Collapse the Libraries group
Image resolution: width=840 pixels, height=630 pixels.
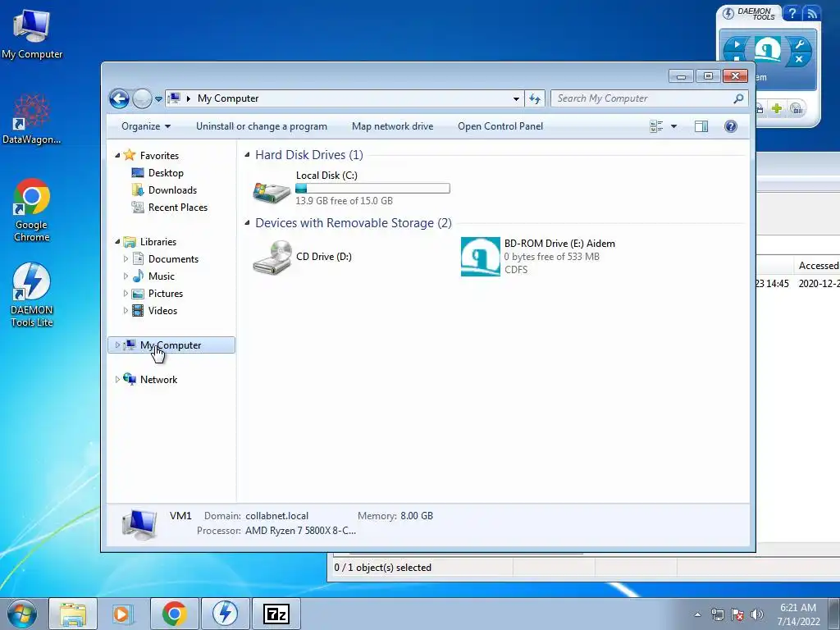[117, 242]
